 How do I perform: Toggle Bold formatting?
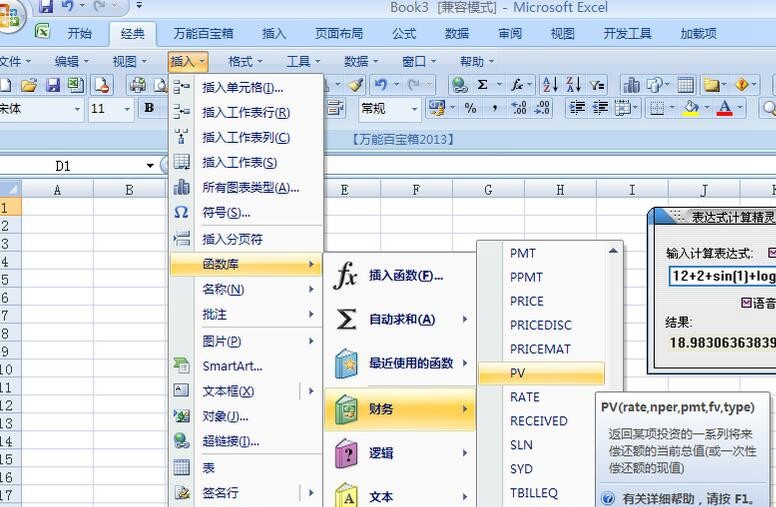149,108
